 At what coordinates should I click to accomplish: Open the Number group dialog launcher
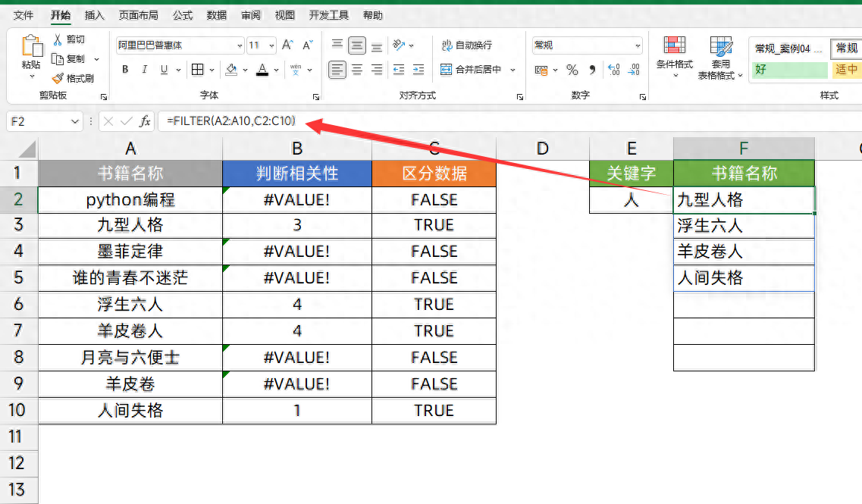tap(643, 97)
